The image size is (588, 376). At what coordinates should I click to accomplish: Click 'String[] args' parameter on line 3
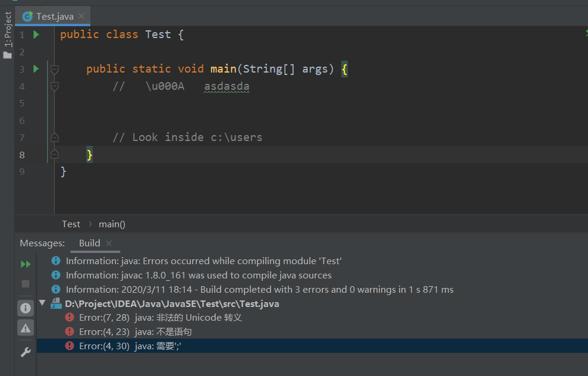click(285, 69)
